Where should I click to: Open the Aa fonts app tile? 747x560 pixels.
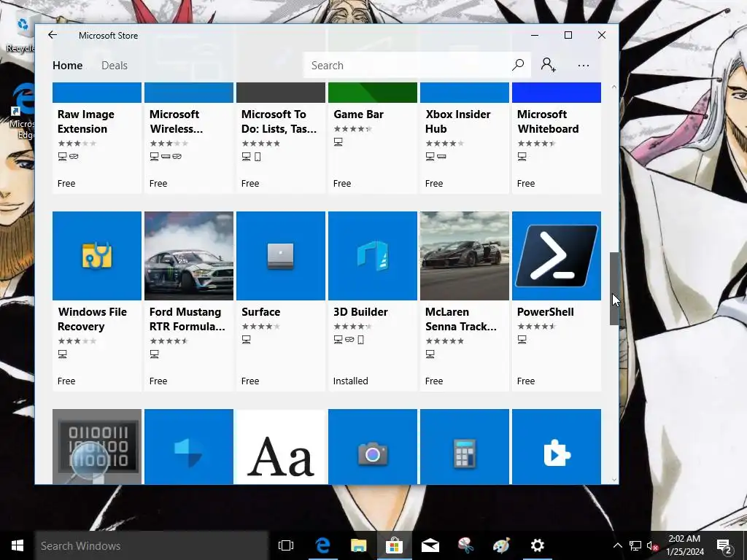pyautogui.click(x=281, y=447)
